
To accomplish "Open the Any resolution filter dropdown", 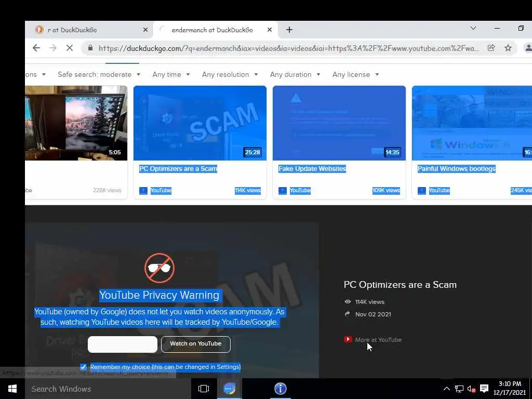I will coord(230,74).
